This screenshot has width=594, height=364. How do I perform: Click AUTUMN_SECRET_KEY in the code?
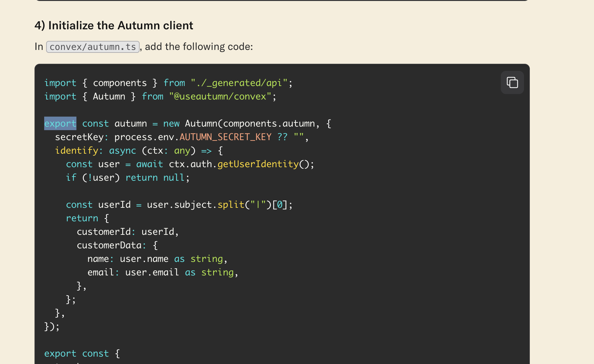[x=225, y=137]
